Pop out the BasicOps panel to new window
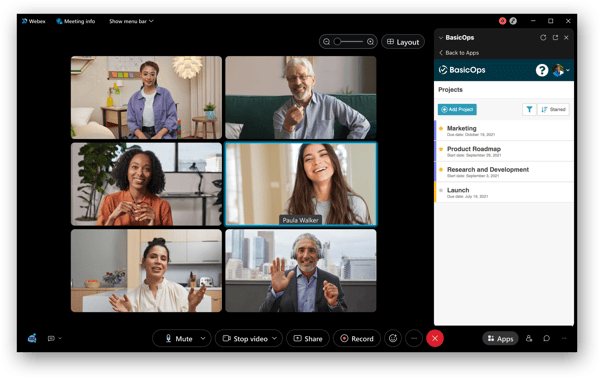The image size is (600, 378). (555, 37)
